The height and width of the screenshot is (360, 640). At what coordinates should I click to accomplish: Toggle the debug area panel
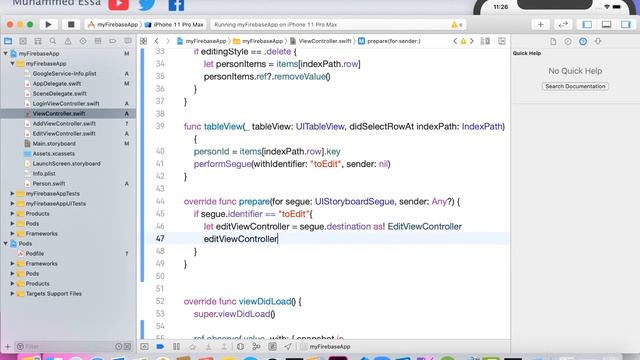607,24
